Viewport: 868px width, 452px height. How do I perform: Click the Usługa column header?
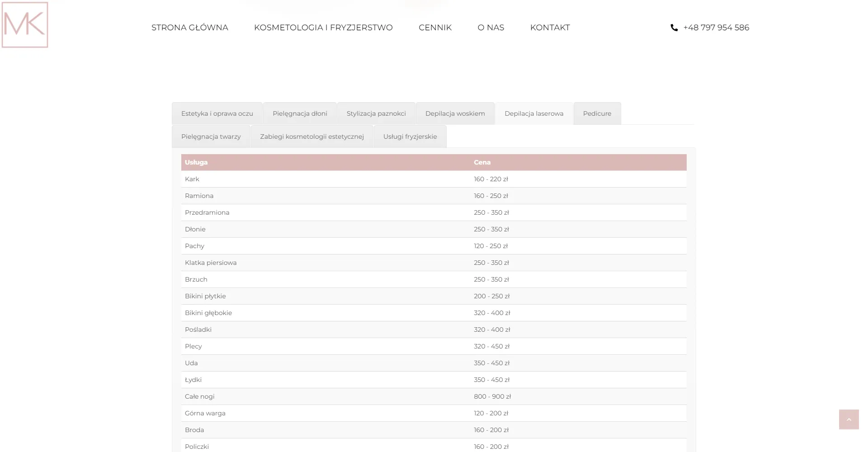point(196,162)
